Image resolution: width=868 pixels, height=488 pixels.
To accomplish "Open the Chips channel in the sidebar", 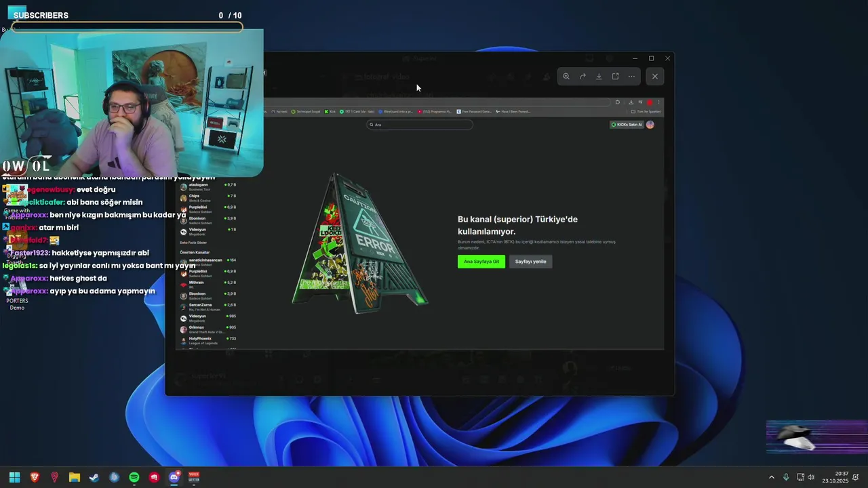I will 208,198.
